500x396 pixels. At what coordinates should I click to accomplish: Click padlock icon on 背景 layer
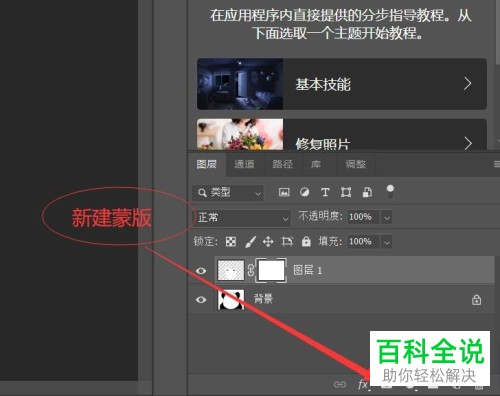tap(476, 300)
